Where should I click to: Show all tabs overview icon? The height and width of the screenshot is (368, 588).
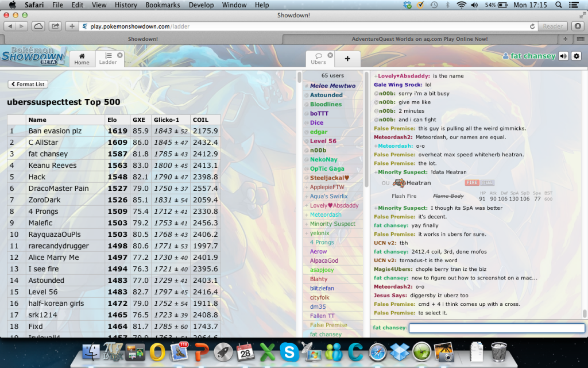[580, 39]
